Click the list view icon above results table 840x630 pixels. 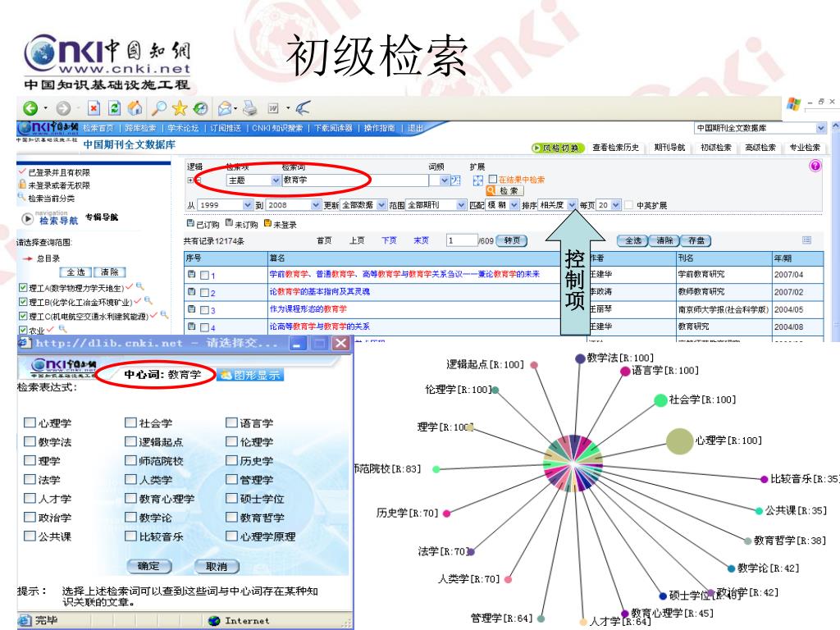click(x=806, y=240)
